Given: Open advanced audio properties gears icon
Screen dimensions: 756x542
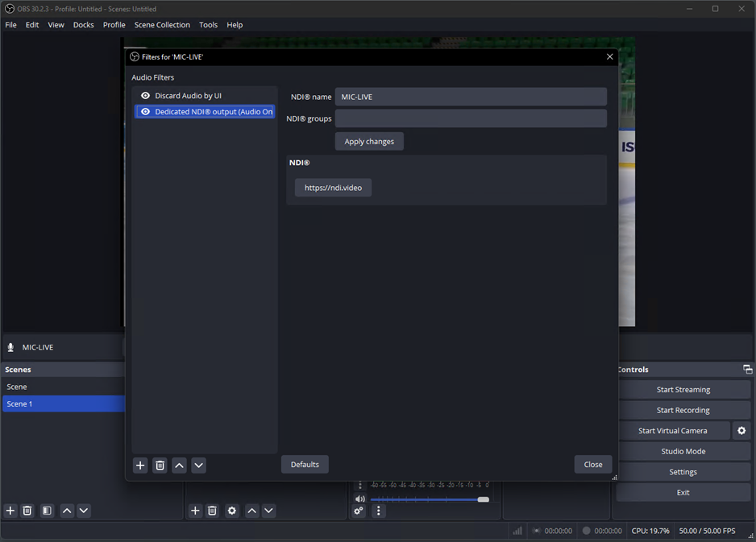Looking at the screenshot, I should pos(359,511).
